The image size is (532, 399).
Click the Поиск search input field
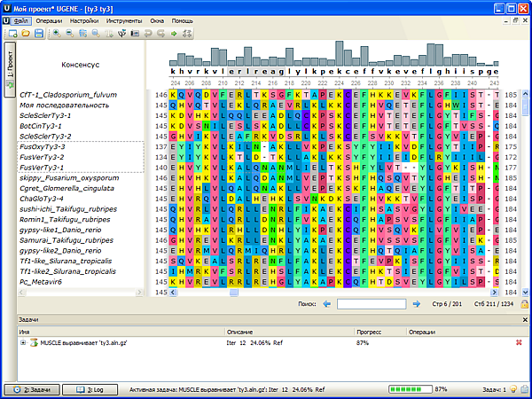pos(371,304)
